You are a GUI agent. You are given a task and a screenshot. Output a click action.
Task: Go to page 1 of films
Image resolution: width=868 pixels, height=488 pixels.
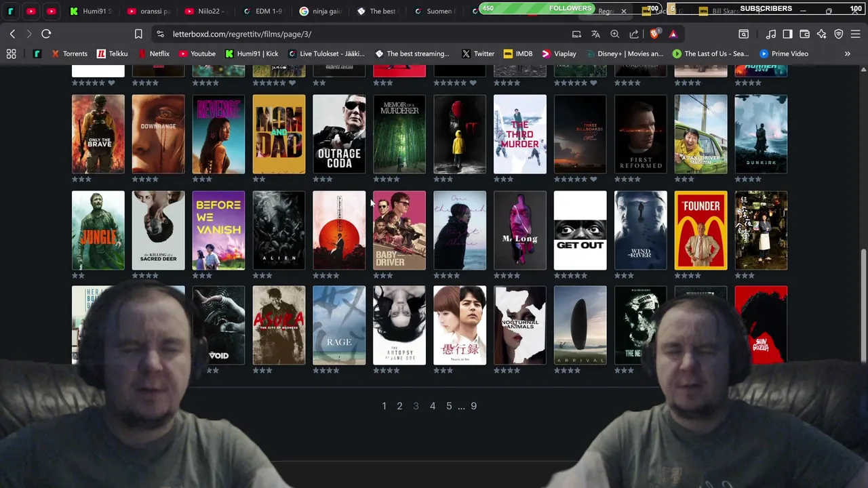[x=384, y=406]
